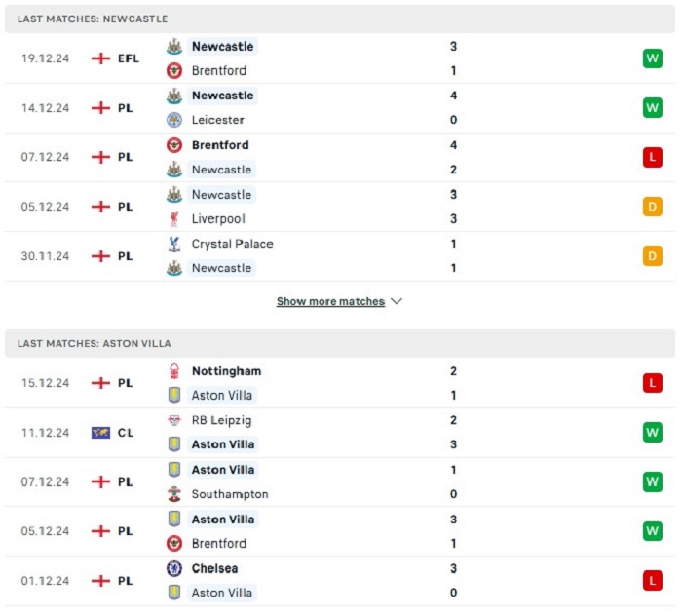Expand Show more matches chevron

tap(397, 301)
